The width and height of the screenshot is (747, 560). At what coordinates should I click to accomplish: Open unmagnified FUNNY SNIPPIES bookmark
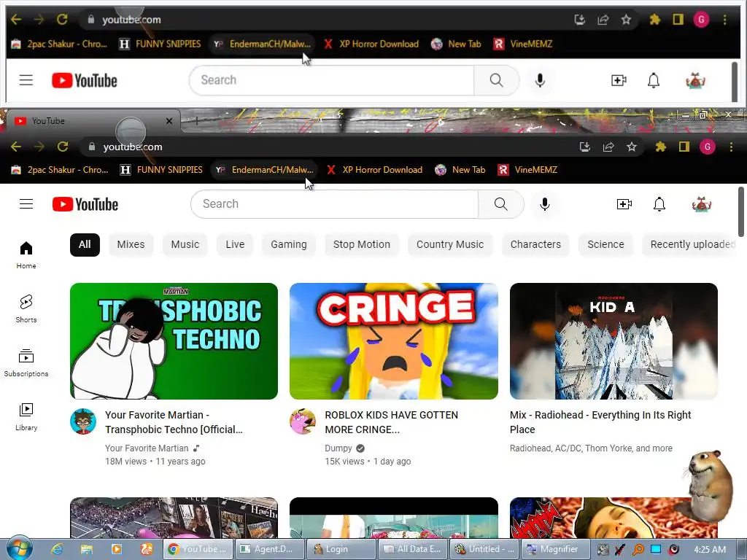(161, 170)
